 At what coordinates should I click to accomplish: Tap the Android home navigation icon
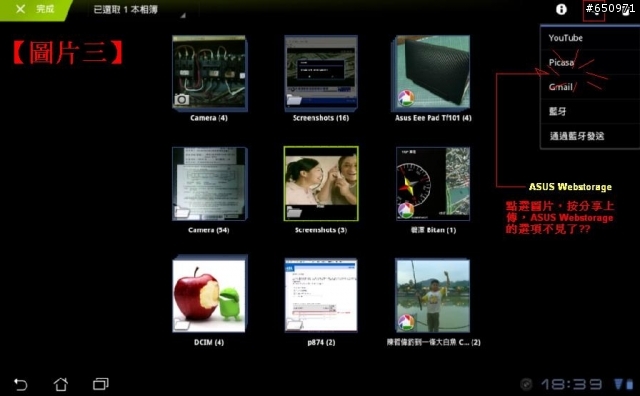[x=61, y=384]
